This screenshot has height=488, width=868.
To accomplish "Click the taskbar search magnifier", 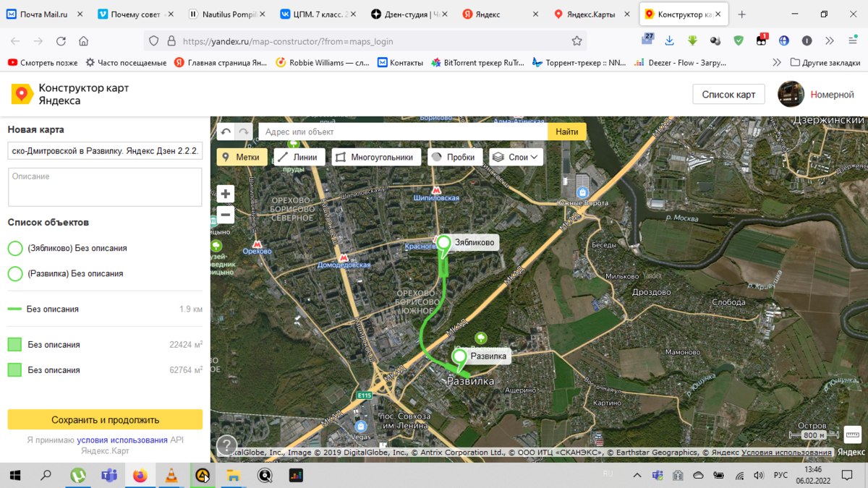I will [x=46, y=475].
